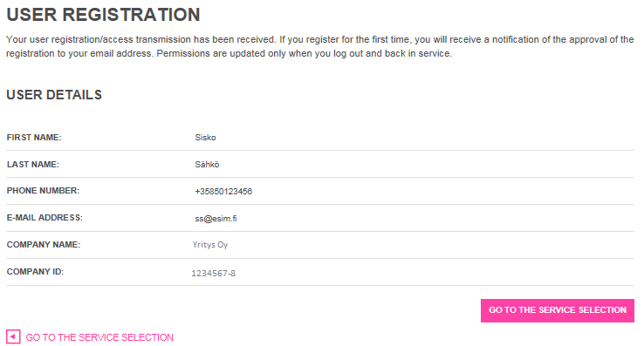The height and width of the screenshot is (346, 644).
Task: Click the Company Name label
Action: click(44, 245)
